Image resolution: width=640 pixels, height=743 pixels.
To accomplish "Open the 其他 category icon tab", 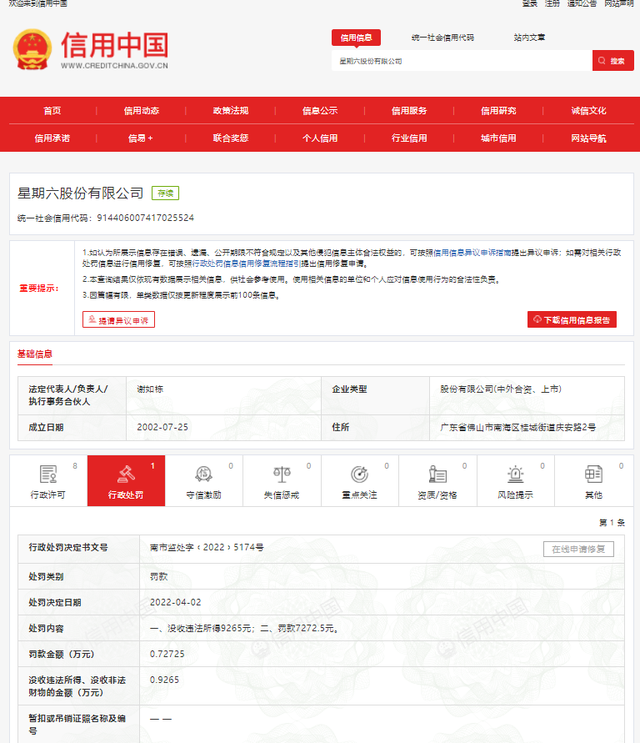I will (x=593, y=481).
